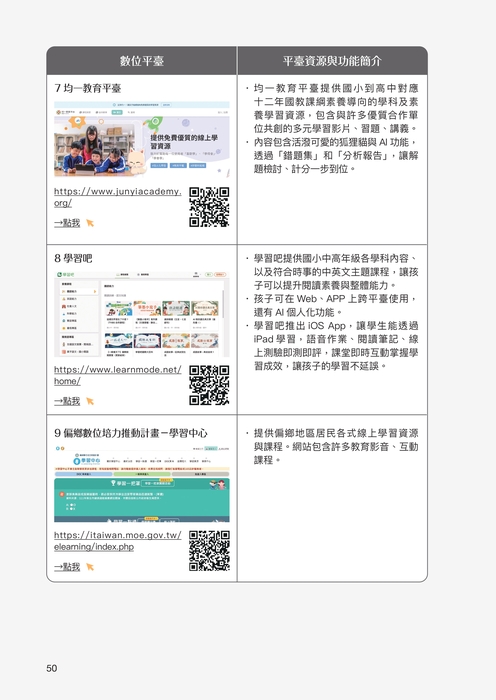Click the QR code for Junyi Academy
Screen dimensions: 496x700
coord(209,207)
